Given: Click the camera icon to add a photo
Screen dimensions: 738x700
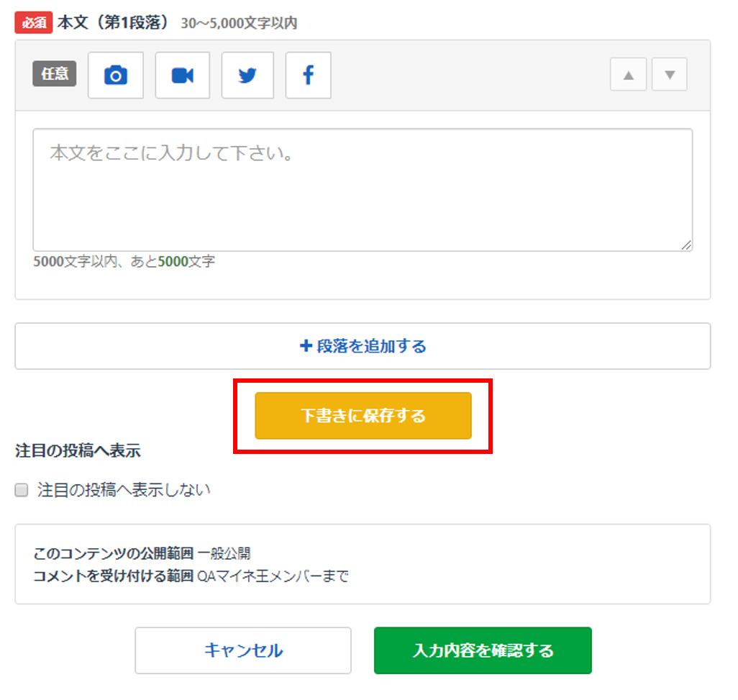Looking at the screenshot, I should point(116,76).
